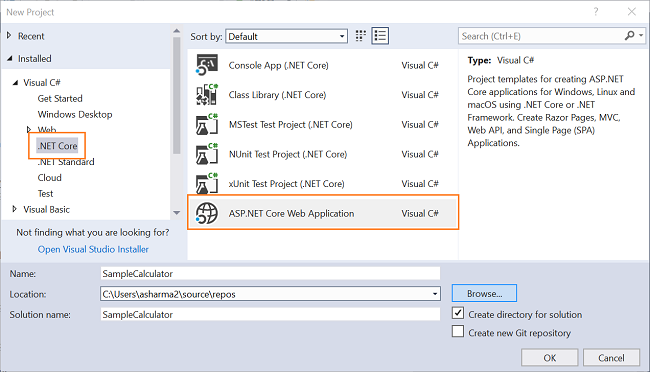Collapse the Visual C# node
Image resolution: width=650 pixels, height=372 pixels.
(15, 83)
